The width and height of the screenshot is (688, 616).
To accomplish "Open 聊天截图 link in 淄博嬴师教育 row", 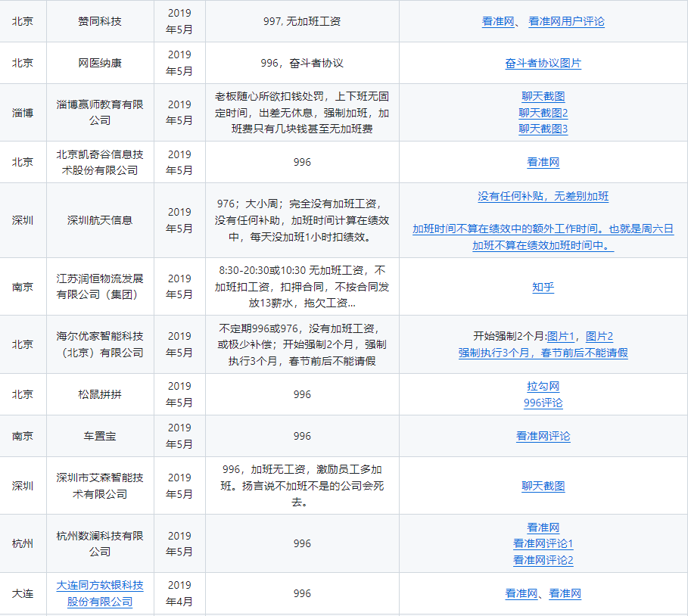I will pos(543,97).
